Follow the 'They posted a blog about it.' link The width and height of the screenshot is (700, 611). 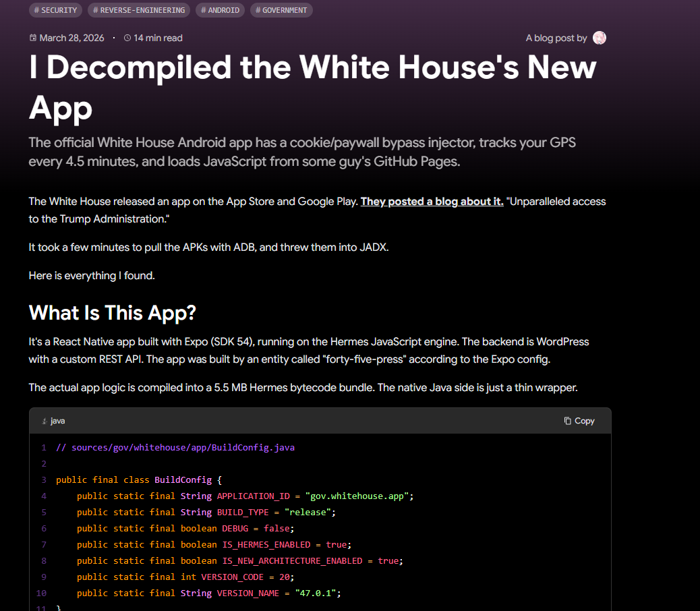pyautogui.click(x=432, y=201)
